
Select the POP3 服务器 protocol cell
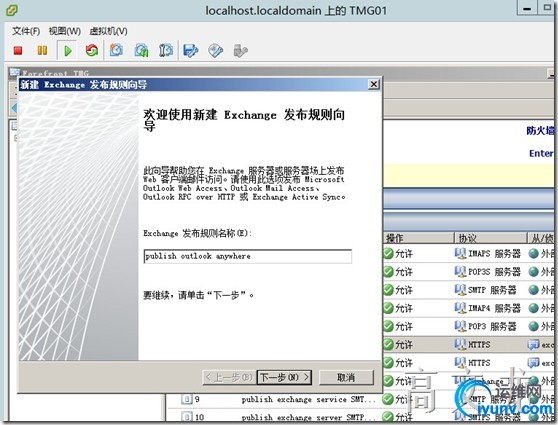[485, 326]
